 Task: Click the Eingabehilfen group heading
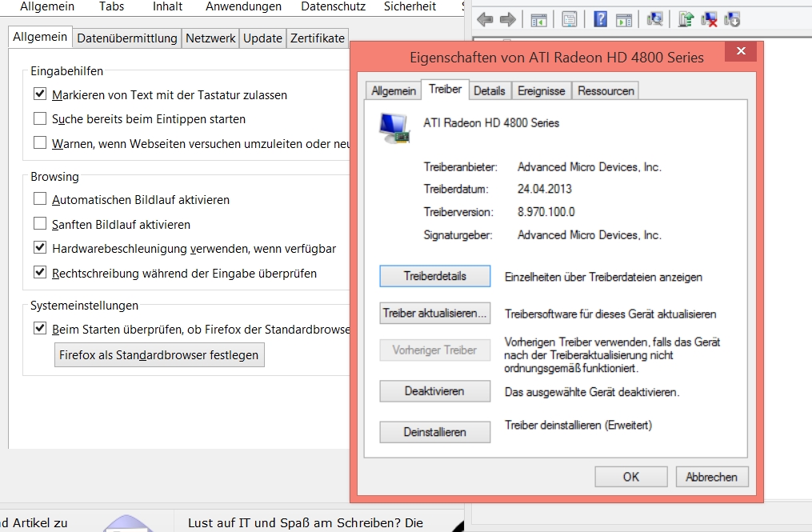(67, 71)
